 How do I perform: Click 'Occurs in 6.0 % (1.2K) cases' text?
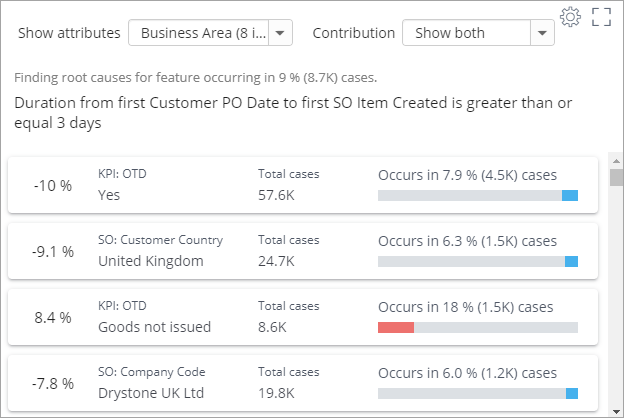click(468, 373)
